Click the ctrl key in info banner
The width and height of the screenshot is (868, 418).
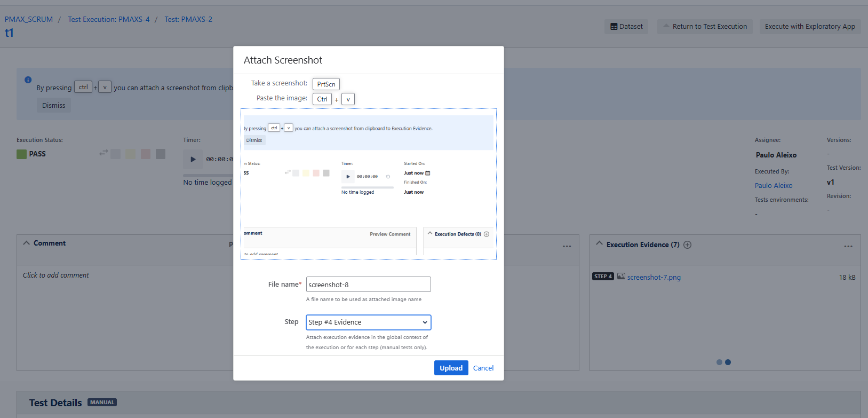point(83,87)
